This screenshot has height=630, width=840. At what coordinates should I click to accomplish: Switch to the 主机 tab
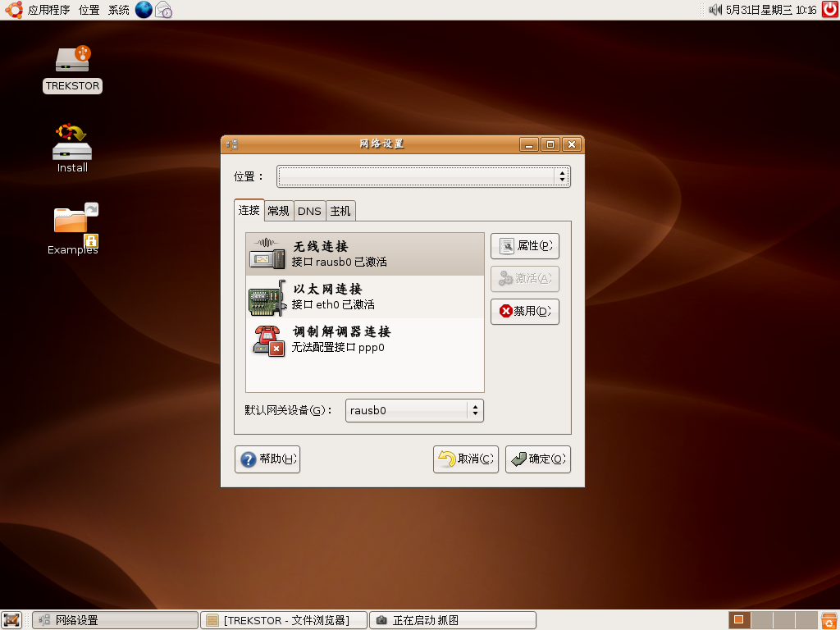coord(340,211)
